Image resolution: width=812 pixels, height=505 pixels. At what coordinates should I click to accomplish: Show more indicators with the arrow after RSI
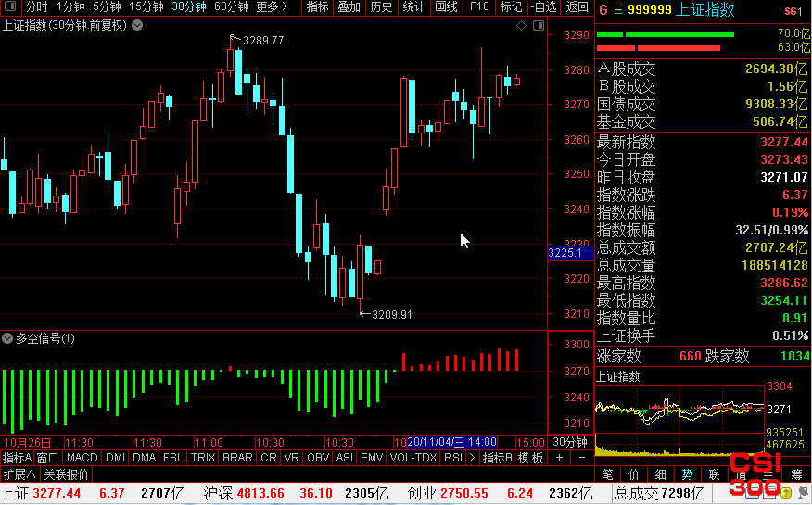(x=471, y=458)
